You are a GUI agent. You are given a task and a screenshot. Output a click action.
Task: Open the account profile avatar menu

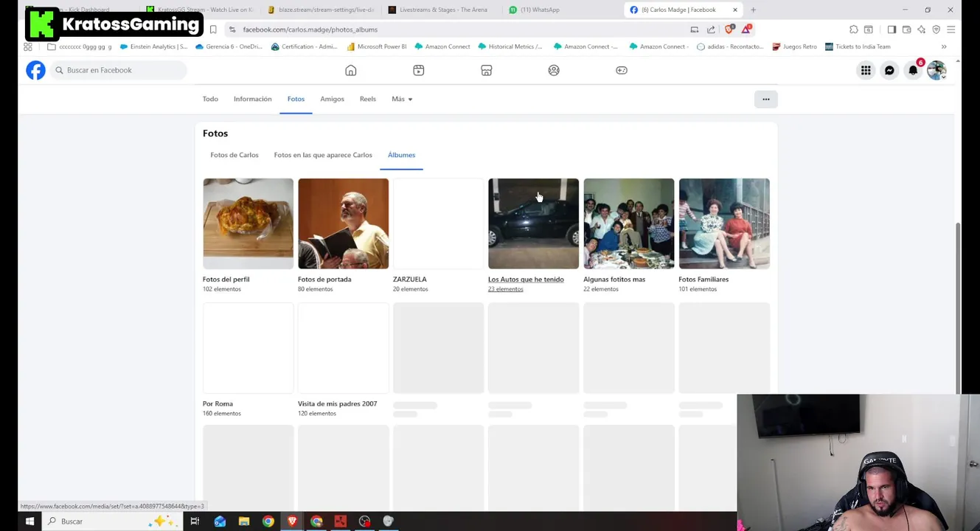pos(936,70)
